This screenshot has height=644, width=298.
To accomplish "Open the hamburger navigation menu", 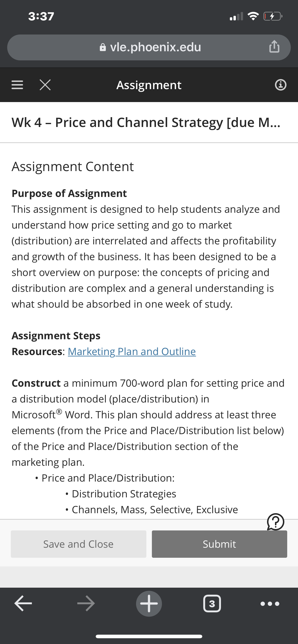I will [17, 85].
